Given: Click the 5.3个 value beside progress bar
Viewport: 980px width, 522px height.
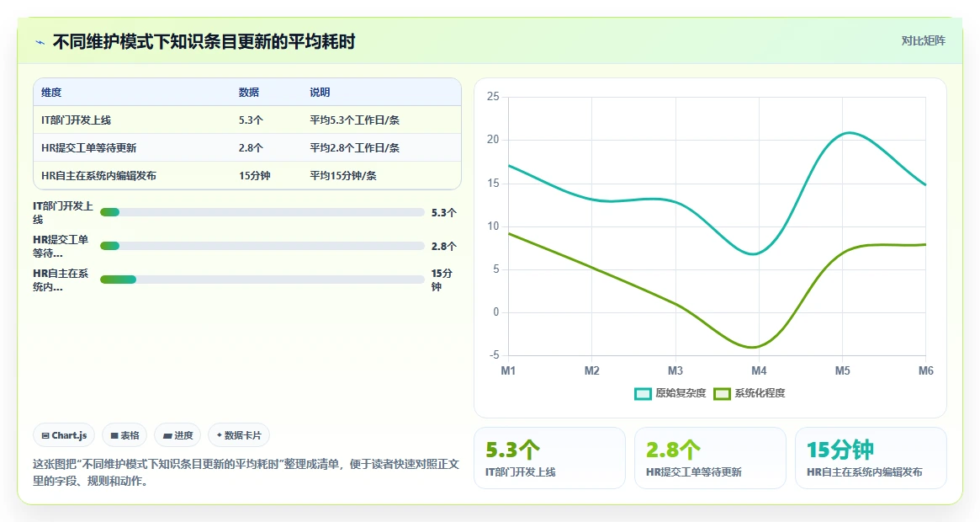Looking at the screenshot, I should pyautogui.click(x=444, y=212).
